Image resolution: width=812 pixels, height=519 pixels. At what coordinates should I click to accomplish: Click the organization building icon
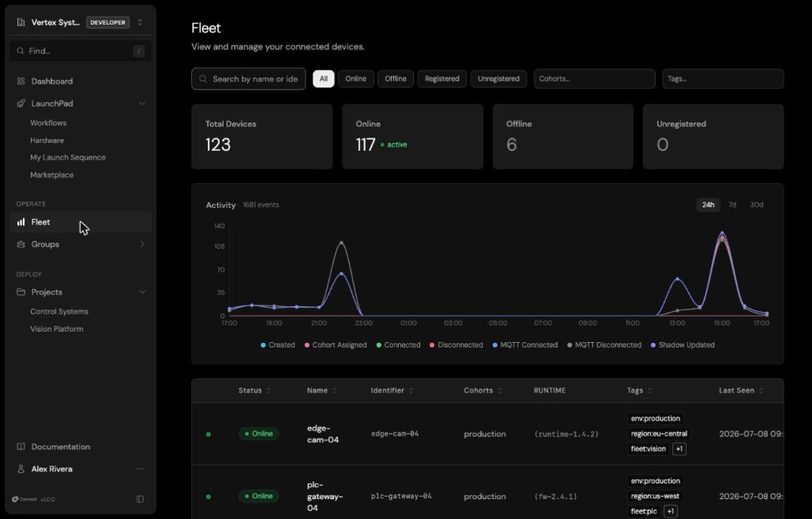(21, 22)
